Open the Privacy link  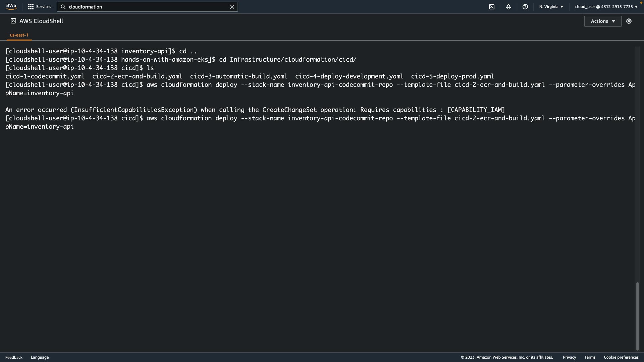click(569, 357)
